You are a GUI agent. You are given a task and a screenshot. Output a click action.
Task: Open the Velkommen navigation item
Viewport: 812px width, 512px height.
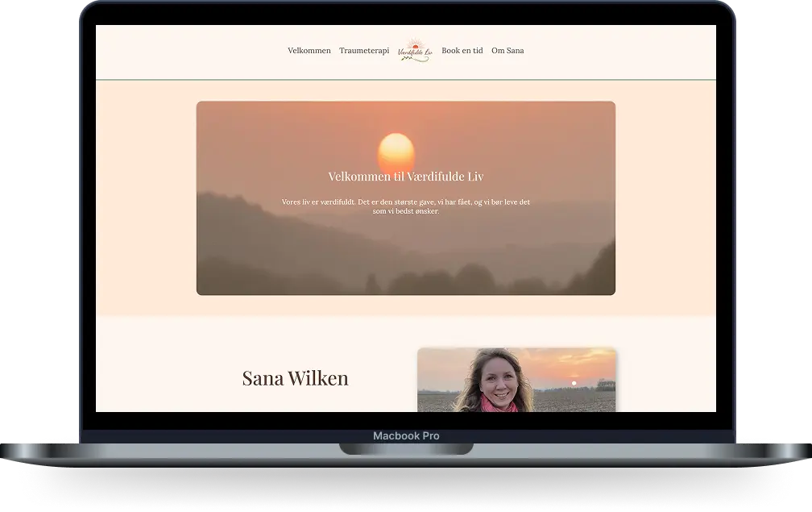click(309, 50)
